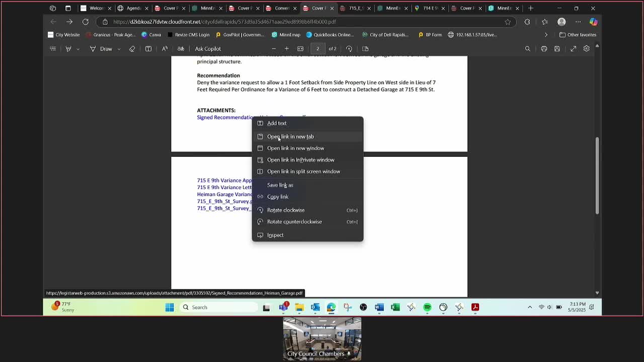The image size is (644, 362).
Task: Select the Highlight tool in PDF toolbar
Action: tap(68, 49)
